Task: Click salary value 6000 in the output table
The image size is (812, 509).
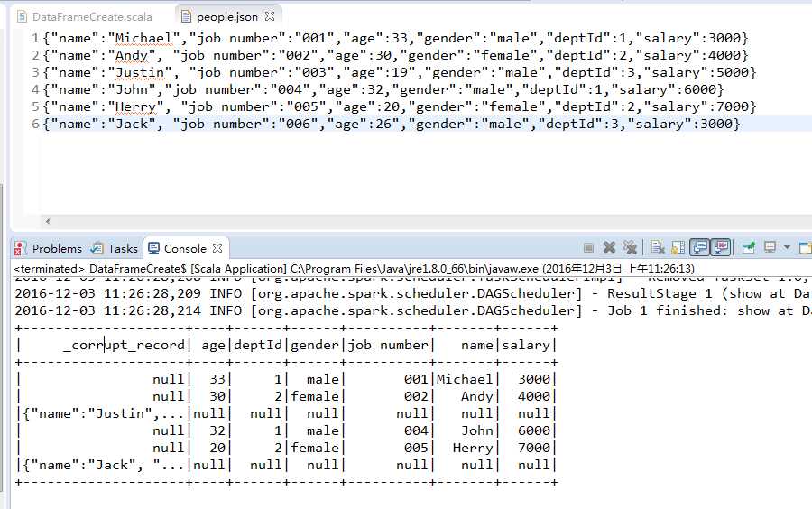Action: point(534,430)
